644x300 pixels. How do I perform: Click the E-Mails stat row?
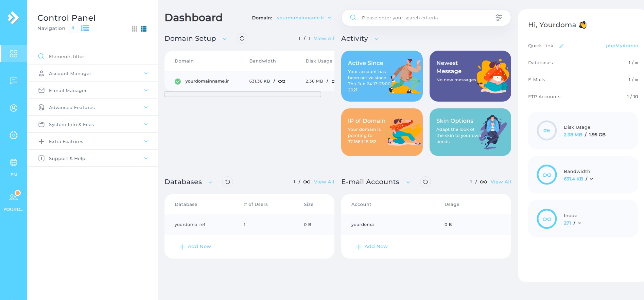click(x=583, y=80)
